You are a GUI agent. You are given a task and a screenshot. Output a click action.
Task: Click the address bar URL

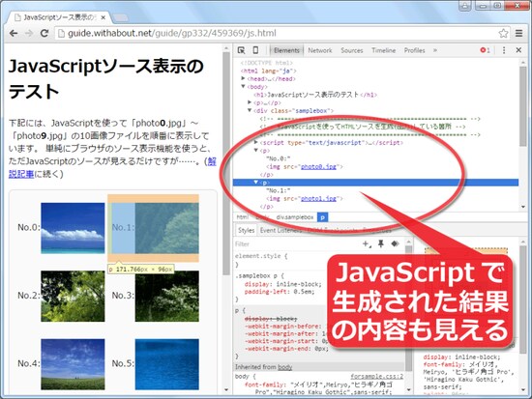tap(171, 33)
